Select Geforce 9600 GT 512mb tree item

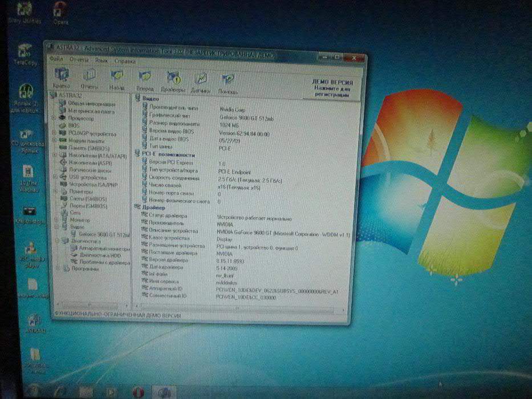pos(104,234)
